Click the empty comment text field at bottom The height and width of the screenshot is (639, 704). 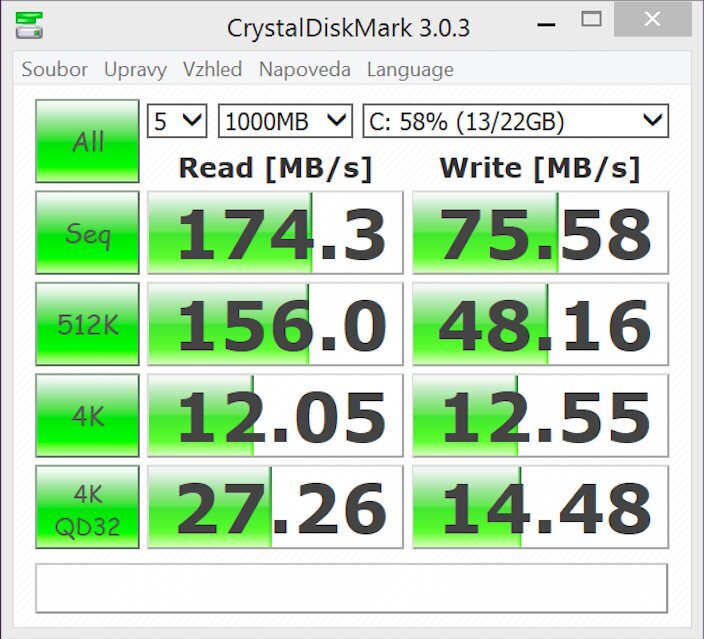tap(351, 588)
